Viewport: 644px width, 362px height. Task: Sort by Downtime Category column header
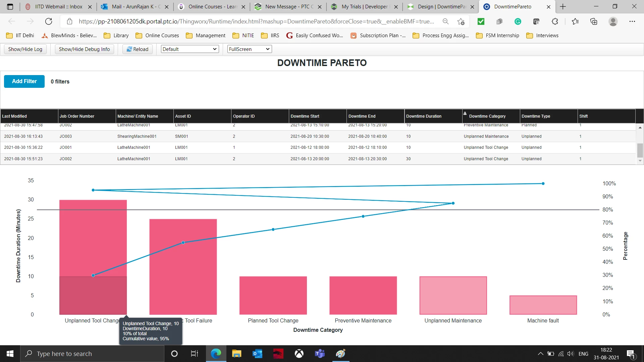pyautogui.click(x=487, y=116)
